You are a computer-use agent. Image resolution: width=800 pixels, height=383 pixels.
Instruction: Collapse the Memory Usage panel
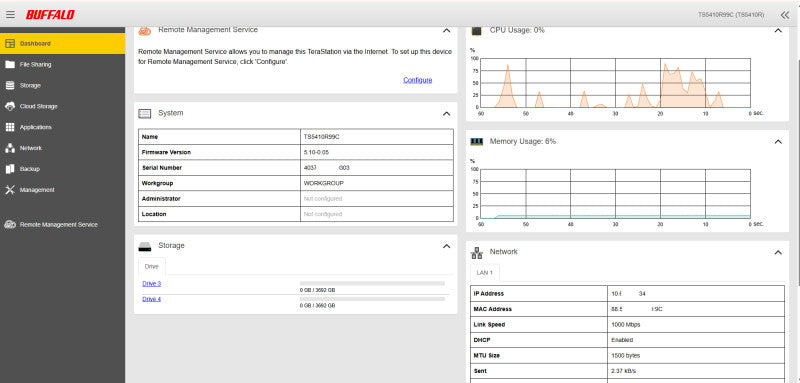pos(778,141)
